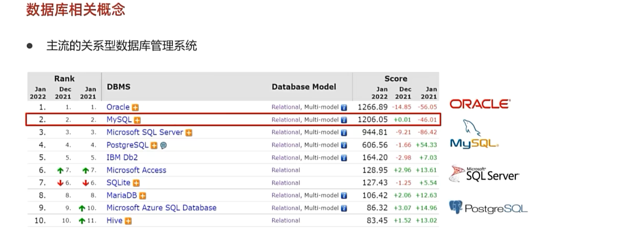Image resolution: width=644 pixels, height=237 pixels.
Task: Click the score 164.20
Action: tap(375, 157)
